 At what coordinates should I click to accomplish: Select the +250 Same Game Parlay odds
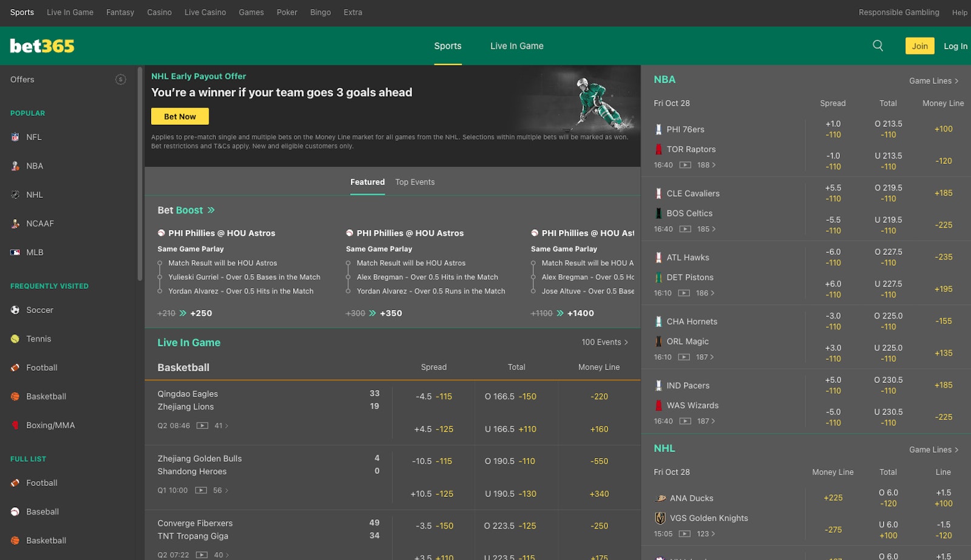pos(201,313)
